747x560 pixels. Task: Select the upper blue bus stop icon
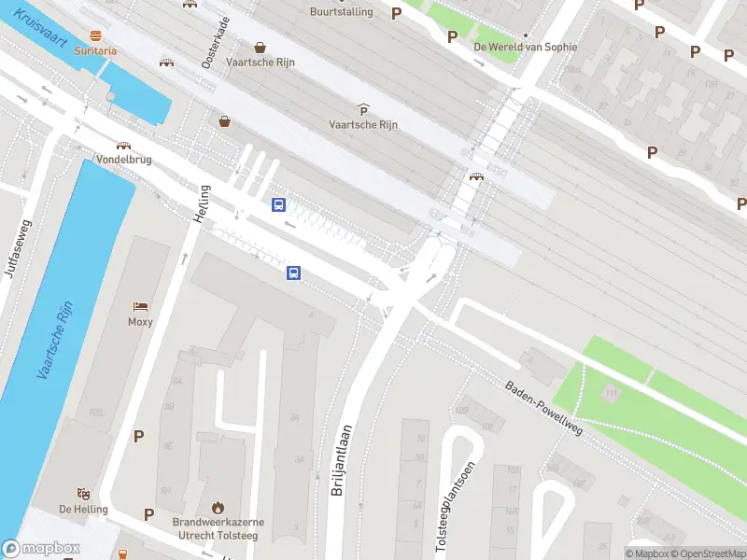[278, 204]
